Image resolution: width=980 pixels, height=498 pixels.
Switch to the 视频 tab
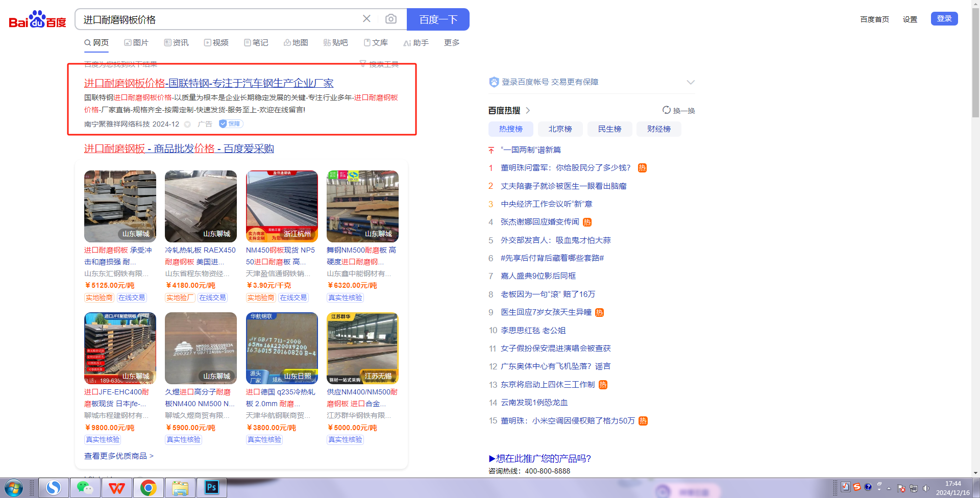[216, 43]
